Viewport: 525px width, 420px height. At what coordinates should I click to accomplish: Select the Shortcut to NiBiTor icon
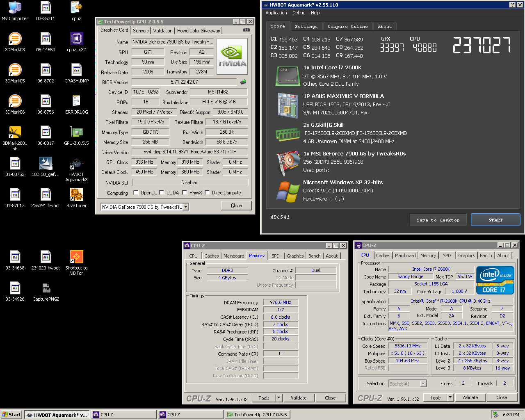point(76,263)
